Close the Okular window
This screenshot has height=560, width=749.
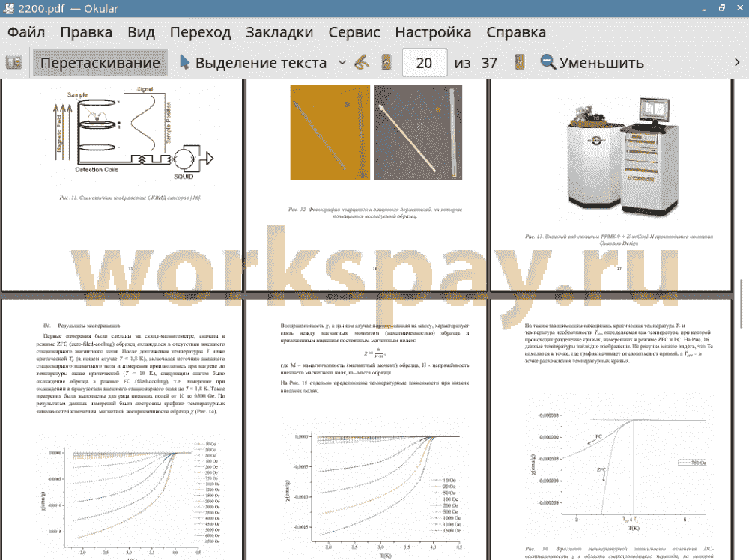click(739, 8)
